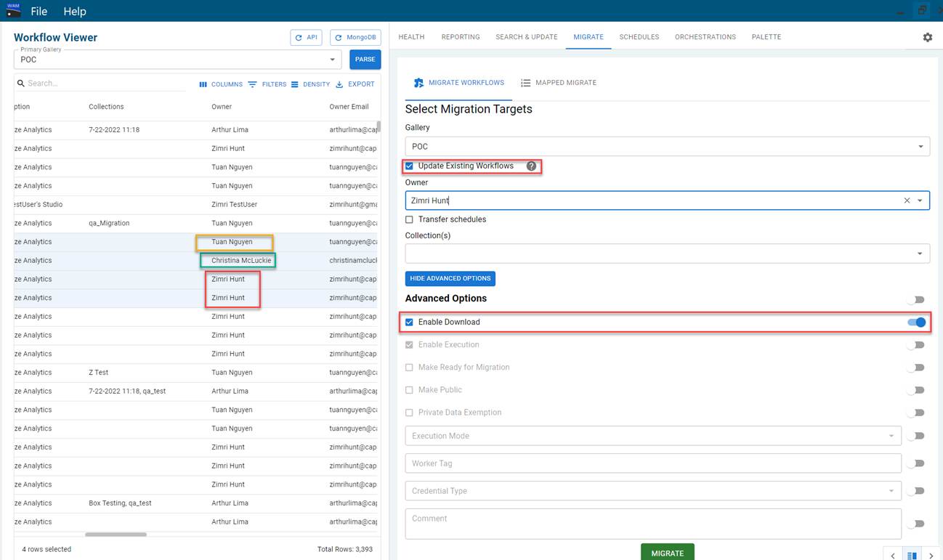The height and width of the screenshot is (560, 943).
Task: Click the qa_Migration collection cell
Action: click(109, 224)
